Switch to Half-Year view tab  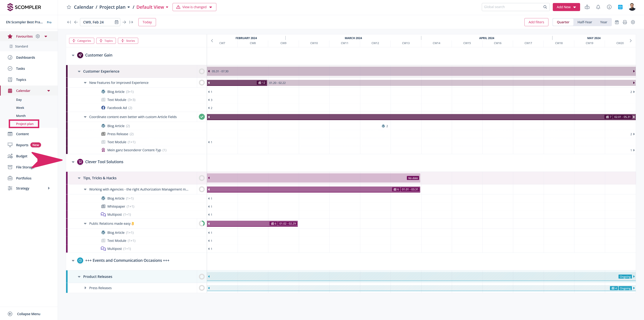(584, 22)
